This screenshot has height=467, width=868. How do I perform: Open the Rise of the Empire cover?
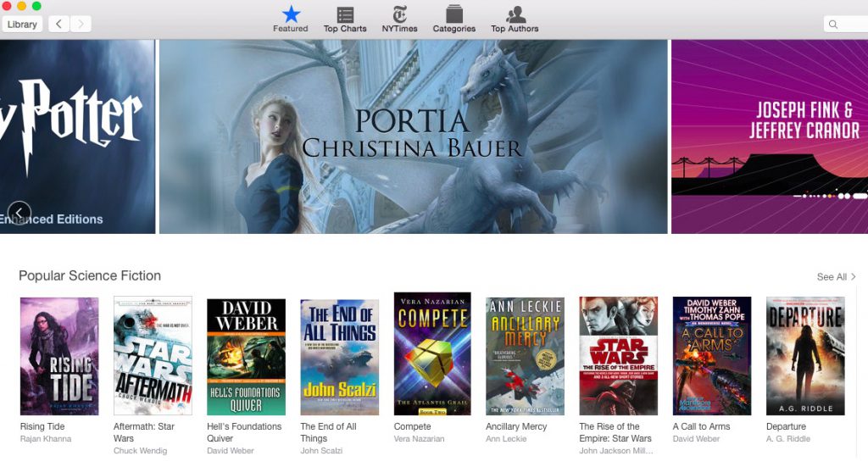(618, 356)
